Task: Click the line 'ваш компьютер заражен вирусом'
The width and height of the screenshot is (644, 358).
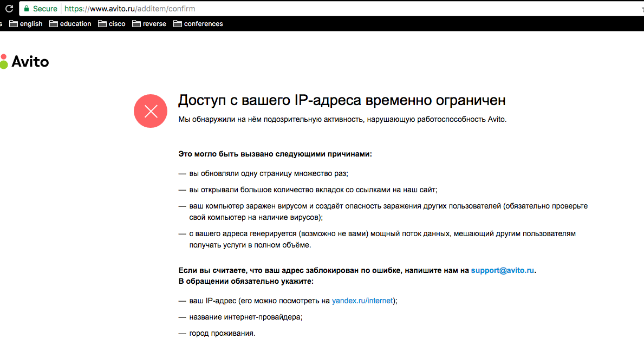Action: [x=388, y=211]
